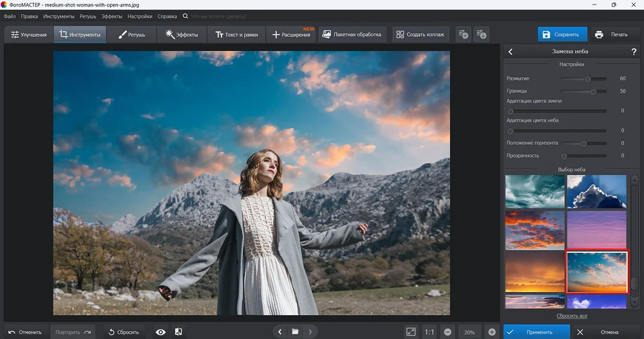Open the Эффекты menu in menu bar

(111, 17)
